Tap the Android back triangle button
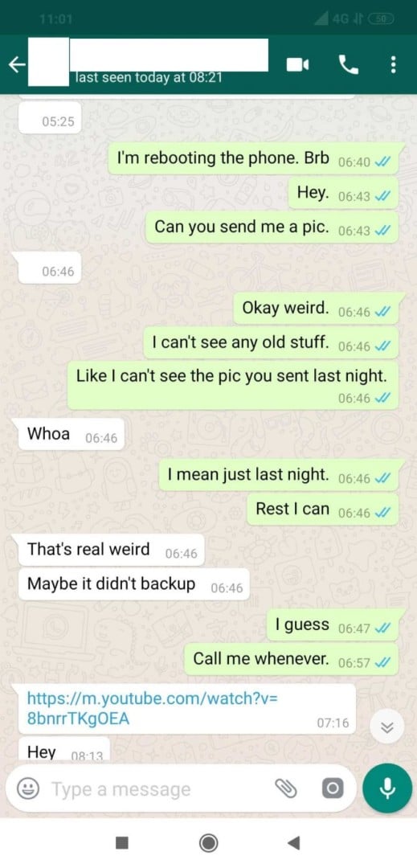The image size is (417, 868). point(294,843)
